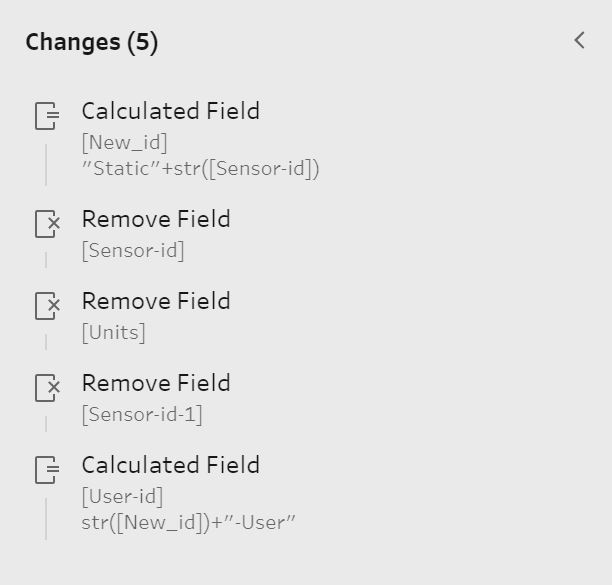Click the Changes (5) pane header
The image size is (612, 585).
92,42
